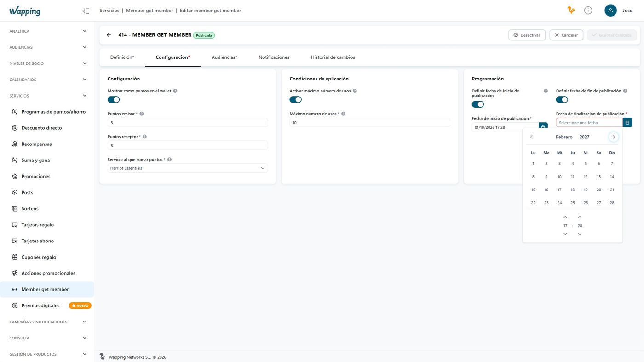The height and width of the screenshot is (362, 644).
Task: Toggle Activar máximo número de usos
Action: coord(296,99)
